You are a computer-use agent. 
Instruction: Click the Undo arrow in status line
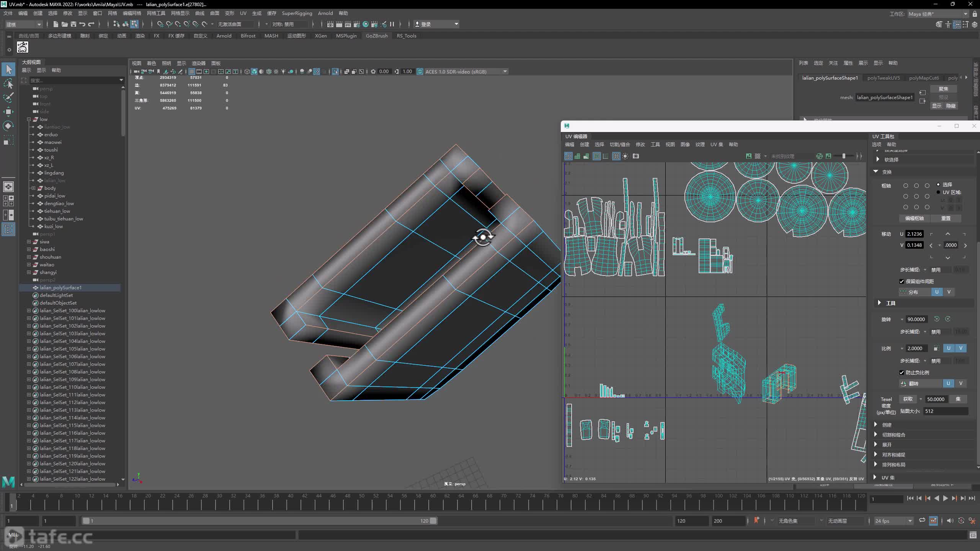(x=82, y=24)
